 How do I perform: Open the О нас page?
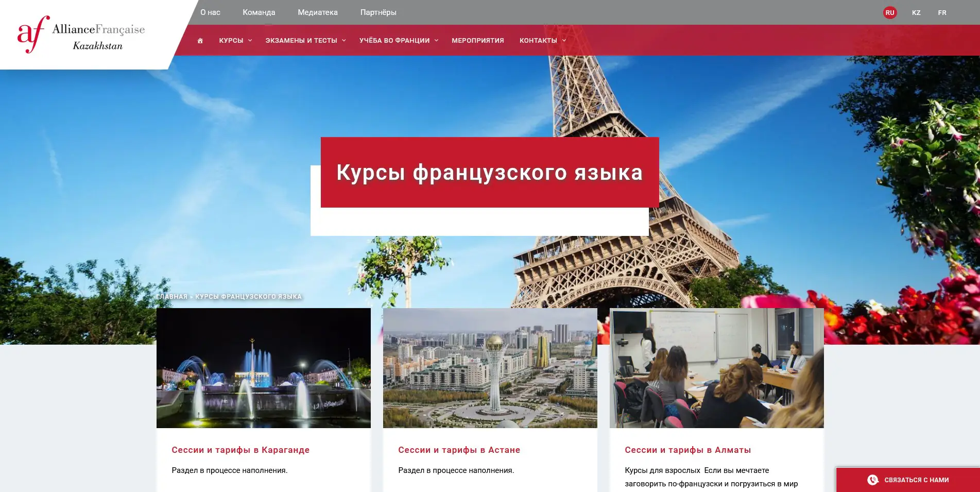click(x=210, y=12)
